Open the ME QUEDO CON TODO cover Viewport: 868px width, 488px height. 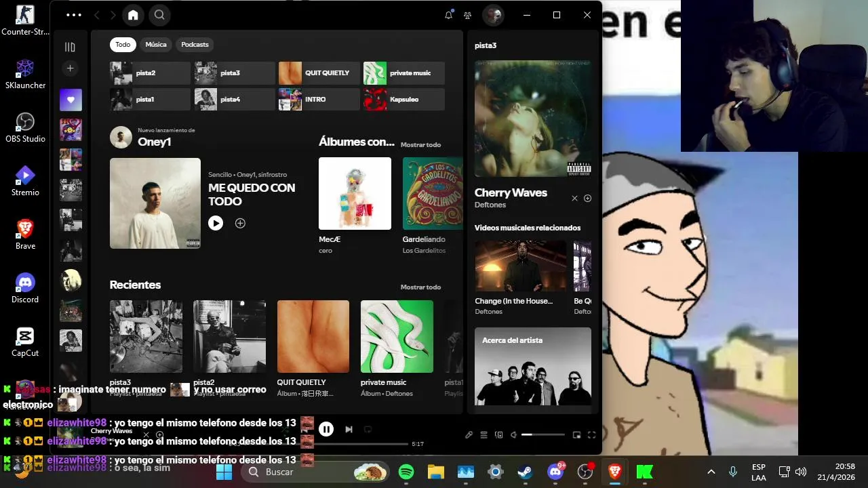point(155,203)
